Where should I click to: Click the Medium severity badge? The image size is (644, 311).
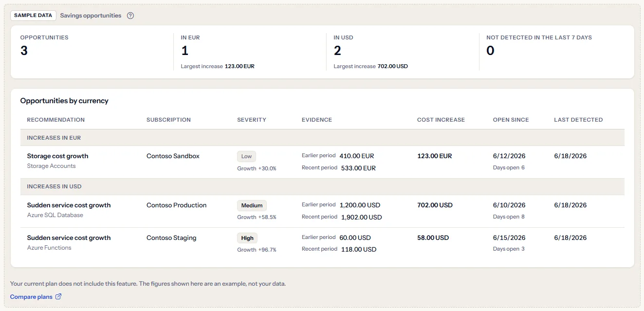tap(252, 205)
